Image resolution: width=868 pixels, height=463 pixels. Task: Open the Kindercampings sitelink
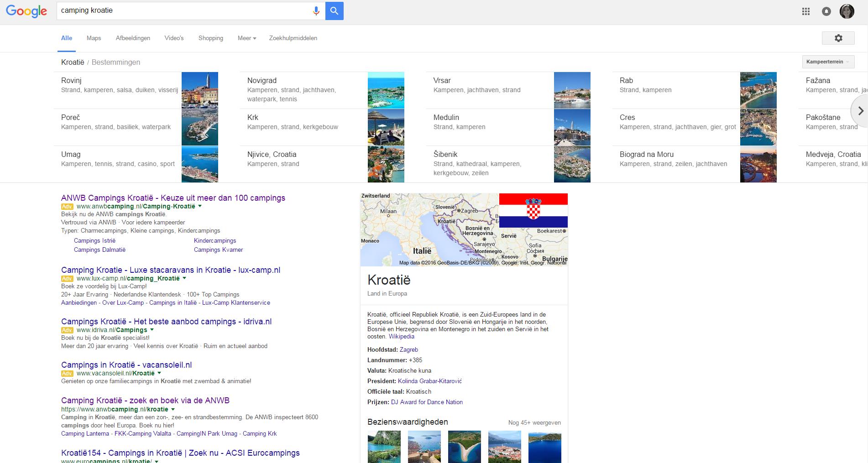[x=215, y=241]
